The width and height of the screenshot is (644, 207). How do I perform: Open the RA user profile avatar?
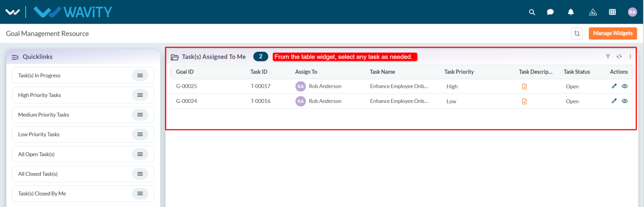point(632,12)
